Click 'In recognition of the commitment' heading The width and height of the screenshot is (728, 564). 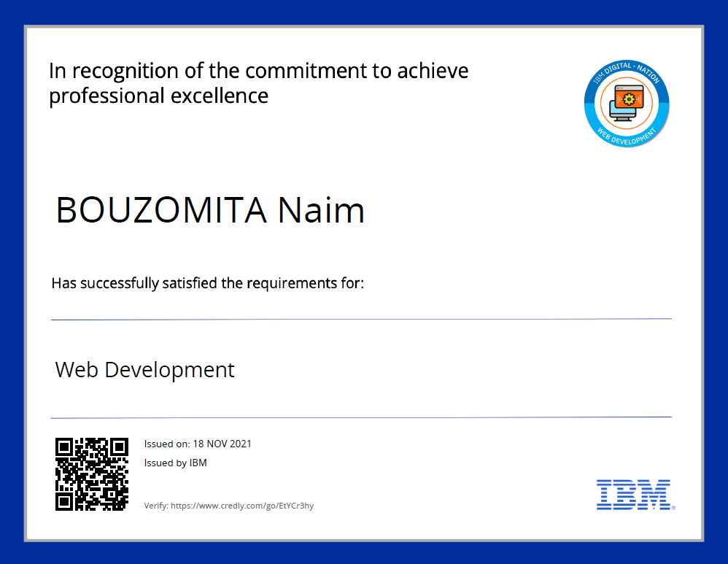(259, 71)
